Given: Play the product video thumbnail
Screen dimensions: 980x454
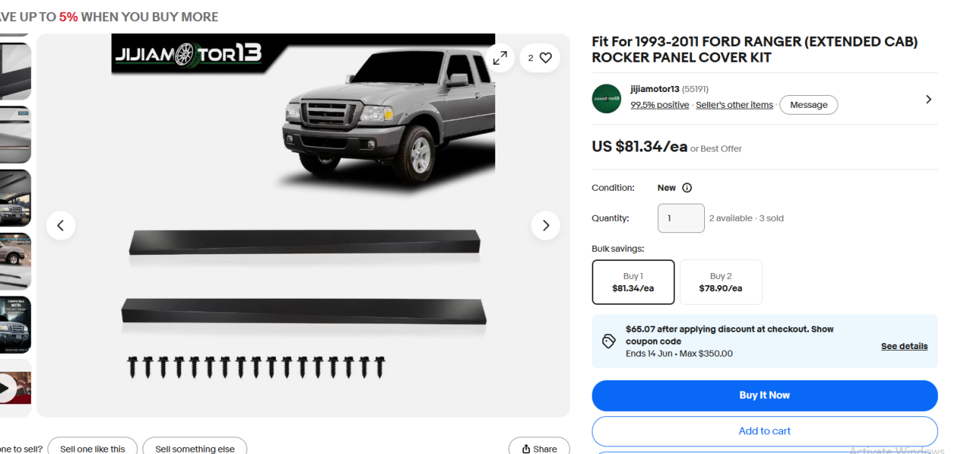Looking at the screenshot, I should tap(14, 388).
